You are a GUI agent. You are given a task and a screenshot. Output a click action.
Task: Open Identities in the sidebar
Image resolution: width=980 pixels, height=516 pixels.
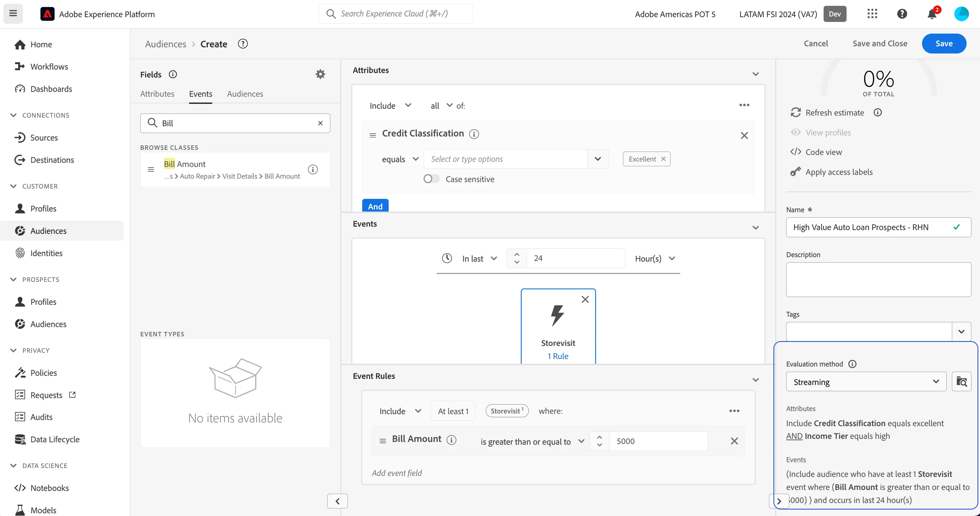click(46, 253)
